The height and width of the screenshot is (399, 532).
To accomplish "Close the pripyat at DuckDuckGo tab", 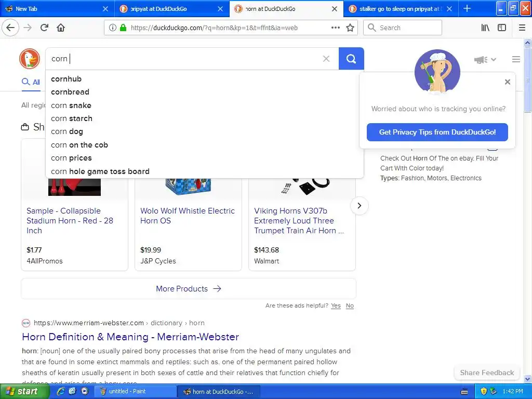I will point(220,9).
